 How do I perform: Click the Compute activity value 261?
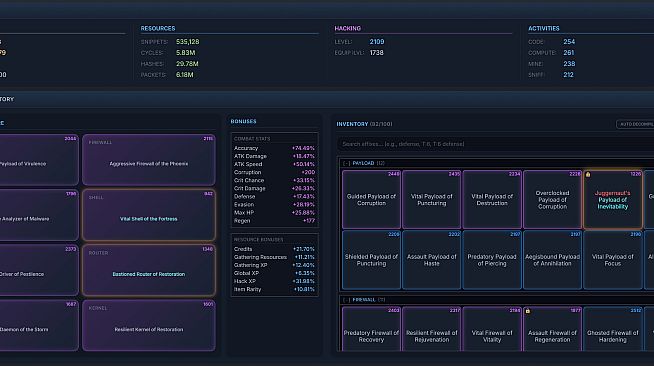click(x=568, y=53)
